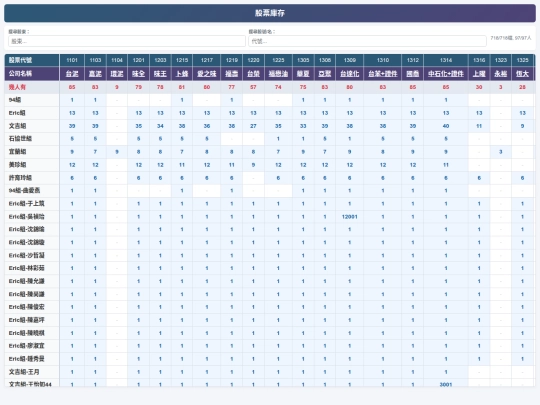540x405 pixels.
Task: Open the 福懋油 company link
Action: click(278, 74)
